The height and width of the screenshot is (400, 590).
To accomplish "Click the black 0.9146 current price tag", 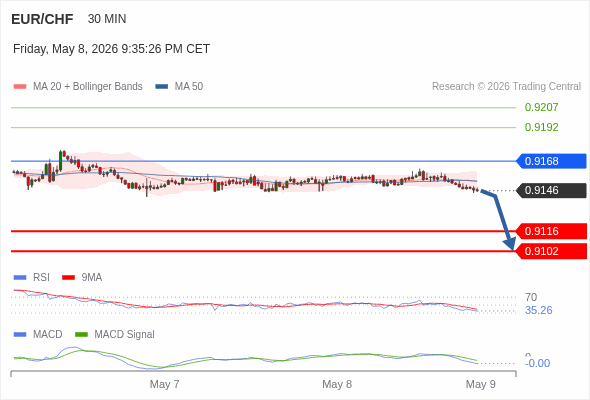I will (x=551, y=190).
